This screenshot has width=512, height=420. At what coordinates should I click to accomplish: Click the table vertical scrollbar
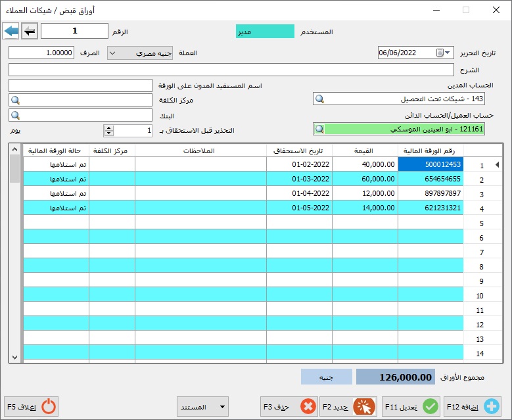click(x=15, y=263)
